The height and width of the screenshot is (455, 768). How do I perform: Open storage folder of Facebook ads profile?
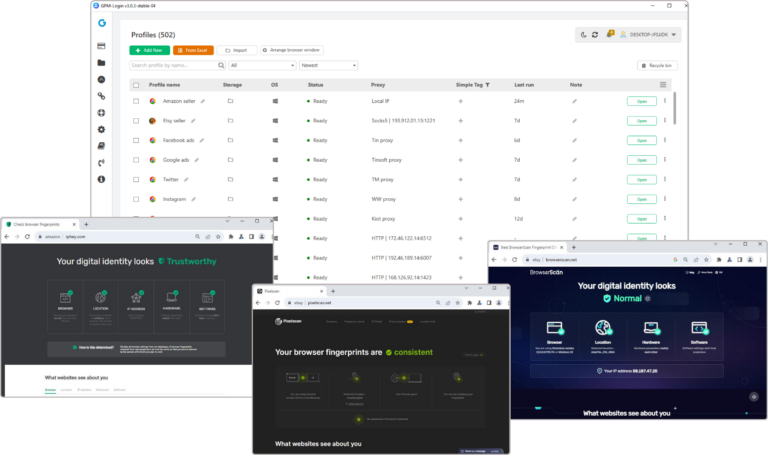(230, 140)
